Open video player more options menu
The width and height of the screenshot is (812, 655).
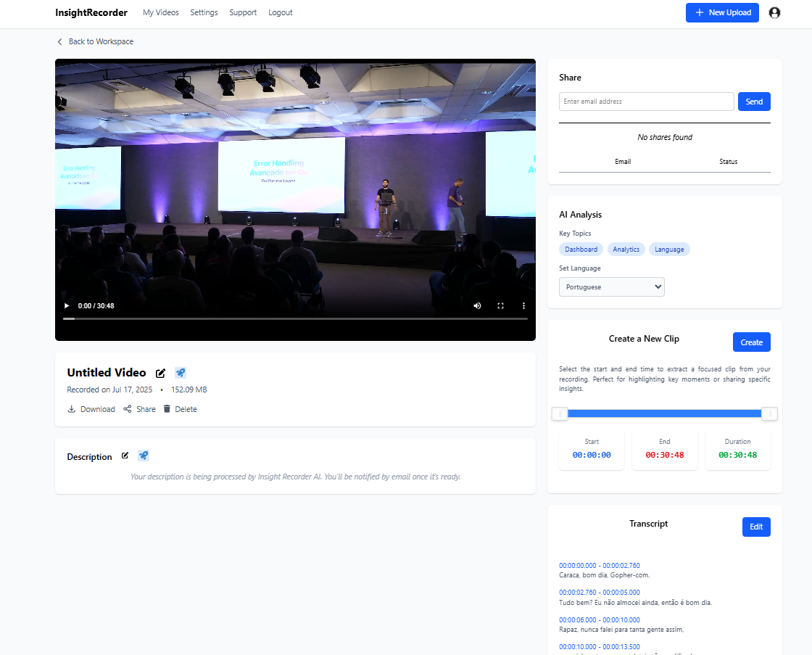coord(523,305)
